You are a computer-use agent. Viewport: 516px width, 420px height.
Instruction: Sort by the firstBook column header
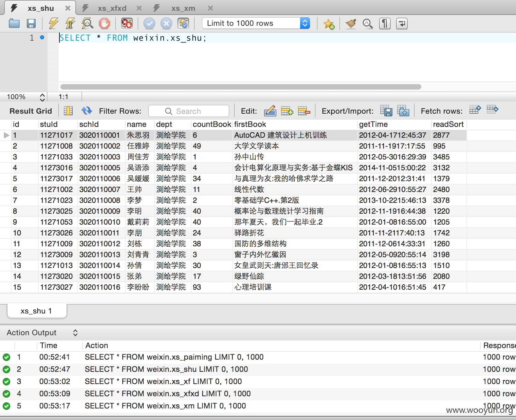(295, 125)
